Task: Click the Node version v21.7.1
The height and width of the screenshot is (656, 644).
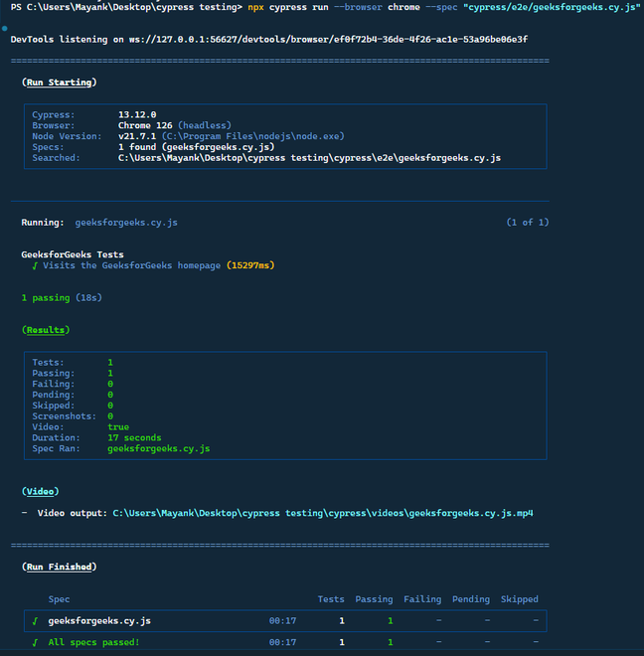Action: click(137, 136)
